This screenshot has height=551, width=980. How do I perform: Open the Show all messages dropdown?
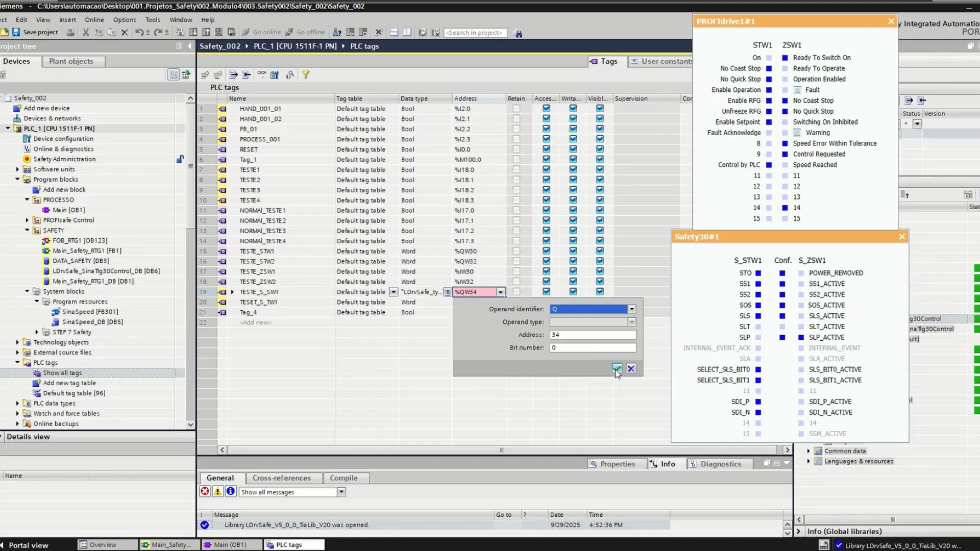coord(341,492)
